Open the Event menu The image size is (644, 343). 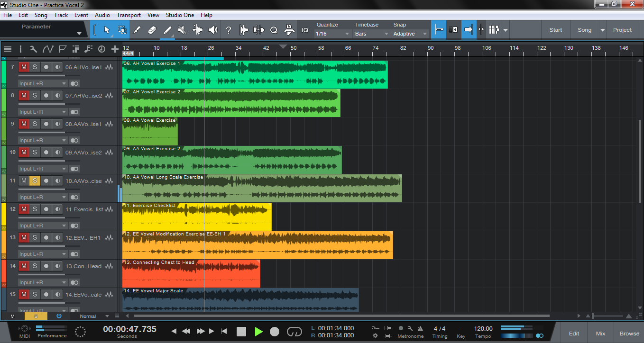tap(81, 15)
